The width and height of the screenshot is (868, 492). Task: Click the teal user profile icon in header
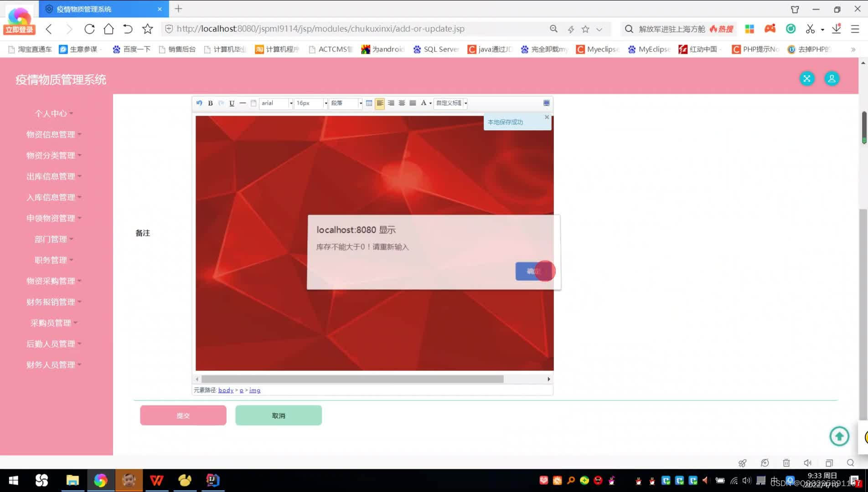pyautogui.click(x=832, y=78)
